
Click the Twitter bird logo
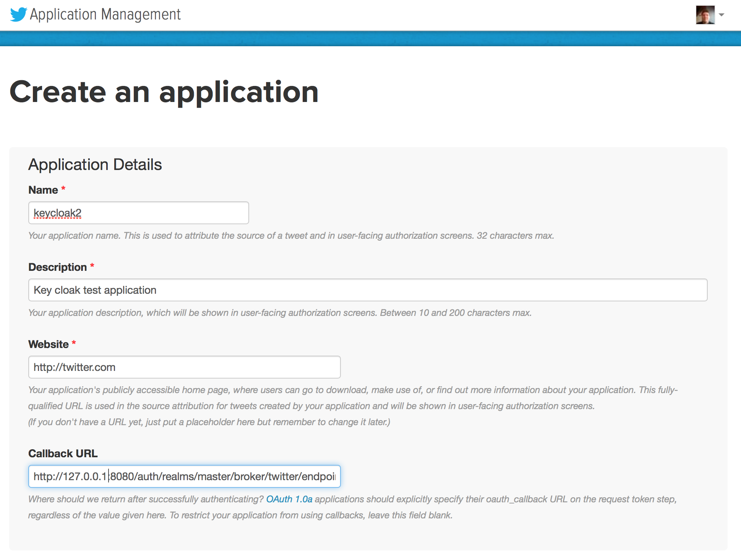[18, 15]
